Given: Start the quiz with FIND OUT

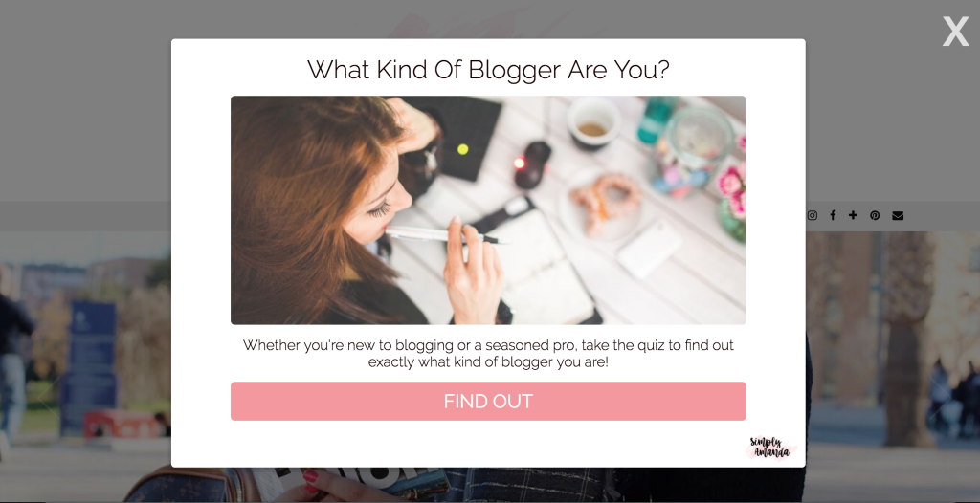Looking at the screenshot, I should tap(488, 401).
